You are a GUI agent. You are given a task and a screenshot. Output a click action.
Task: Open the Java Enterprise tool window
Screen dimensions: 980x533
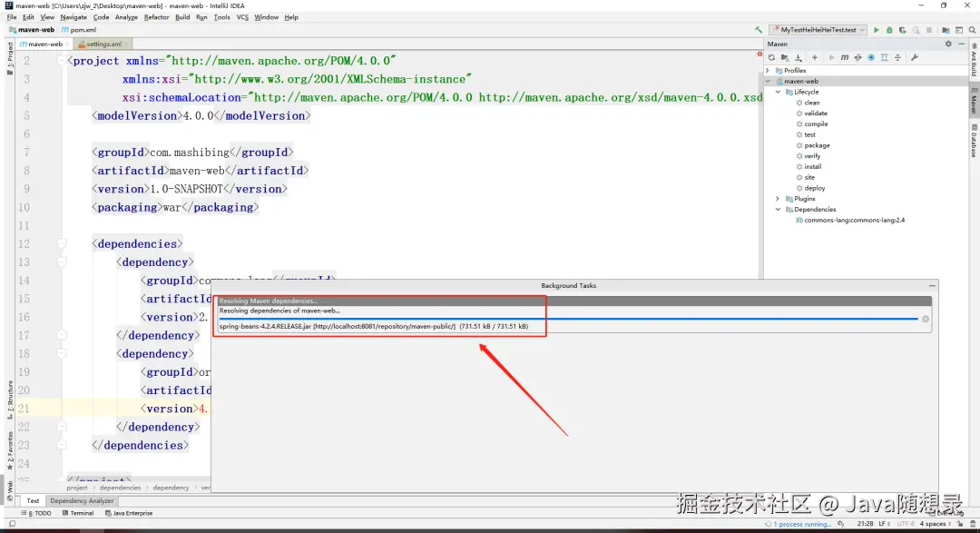(129, 513)
